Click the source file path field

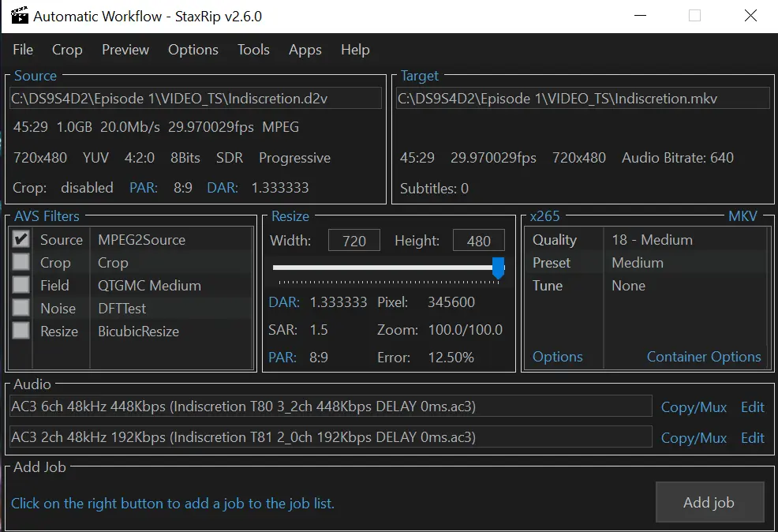coord(196,98)
